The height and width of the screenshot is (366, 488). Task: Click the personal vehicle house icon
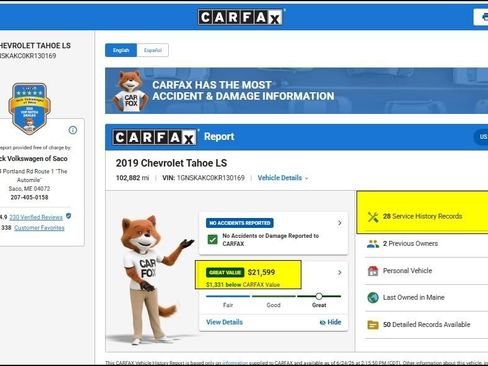point(373,271)
